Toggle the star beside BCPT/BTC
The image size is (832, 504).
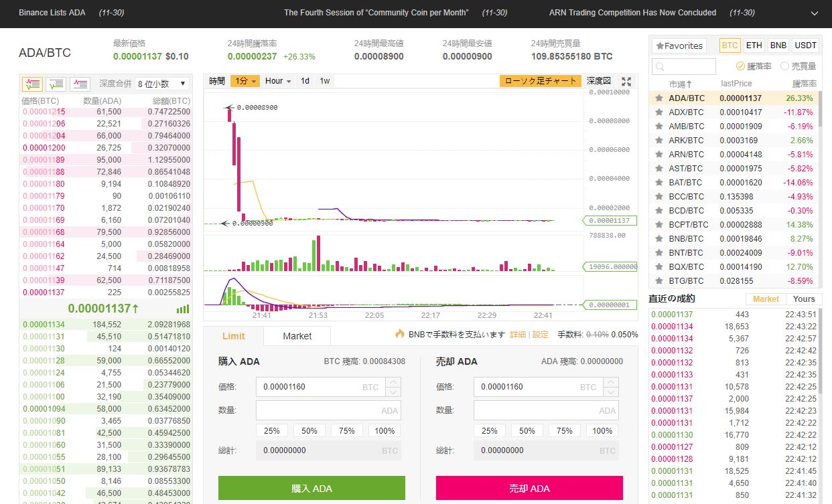point(659,225)
